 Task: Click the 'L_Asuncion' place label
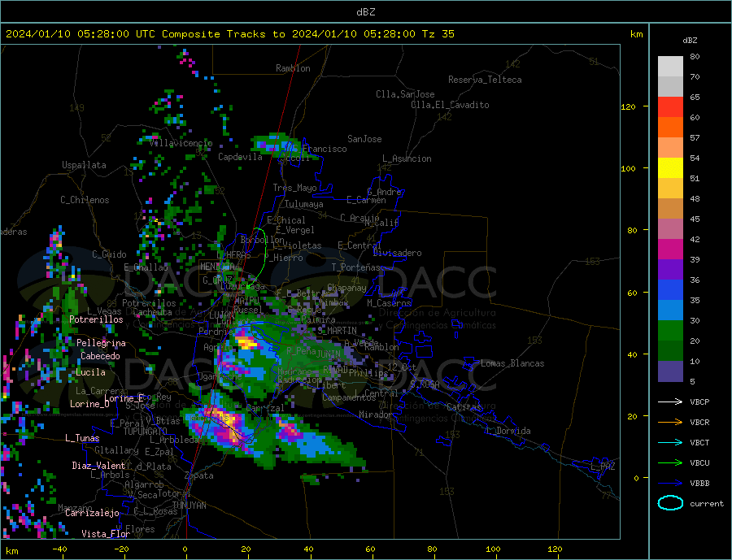pyautogui.click(x=407, y=158)
